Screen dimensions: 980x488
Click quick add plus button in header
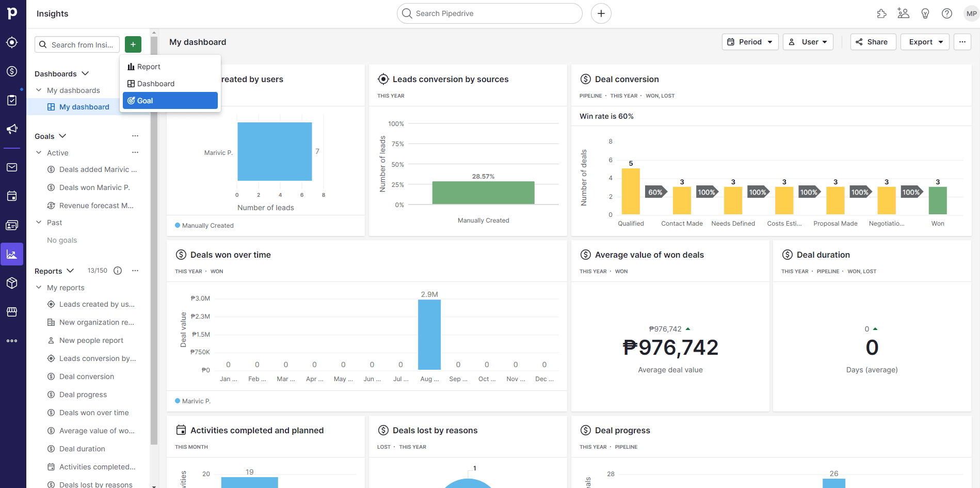point(601,13)
